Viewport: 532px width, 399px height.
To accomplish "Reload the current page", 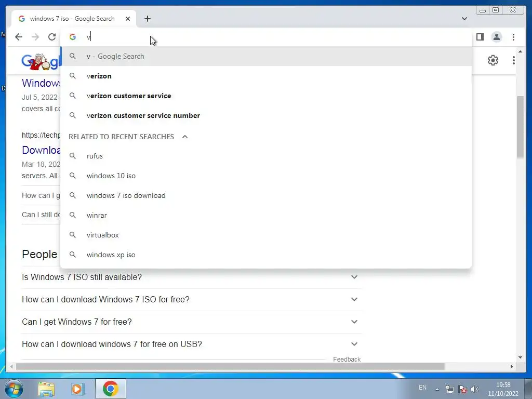I will pos(52,37).
